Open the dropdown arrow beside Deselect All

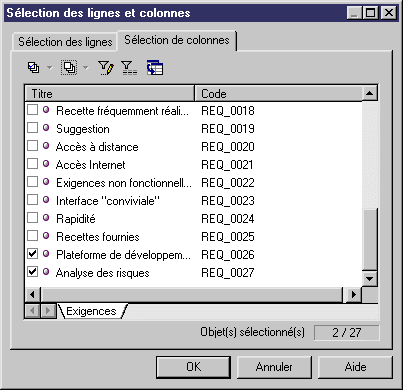86,68
